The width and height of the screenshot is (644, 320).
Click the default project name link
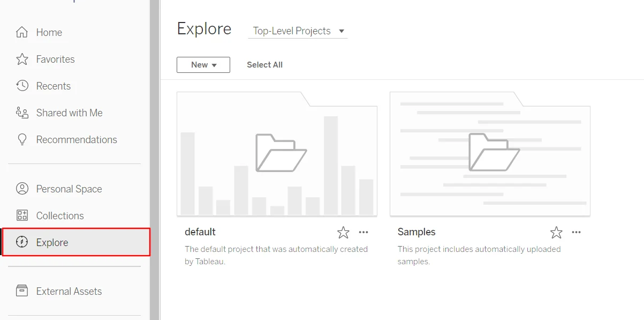coord(200,232)
